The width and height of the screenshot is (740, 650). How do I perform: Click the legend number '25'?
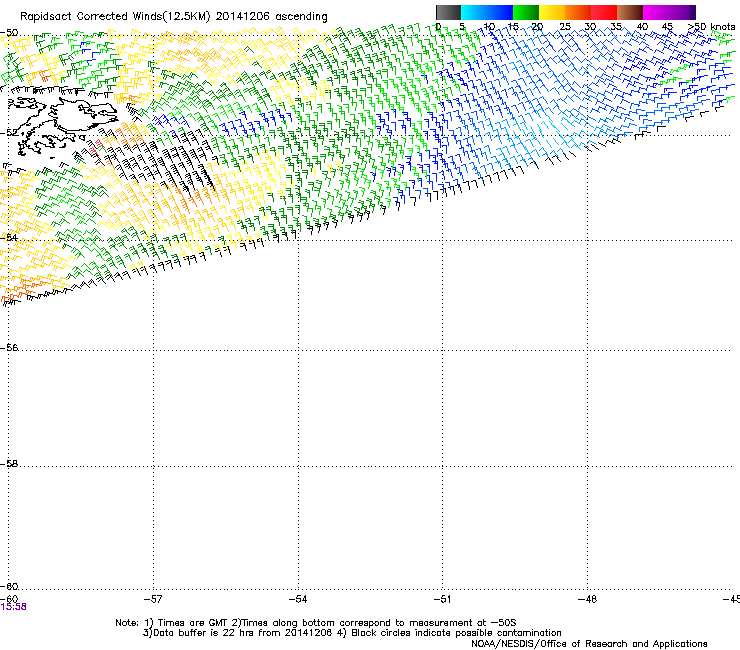coord(565,27)
